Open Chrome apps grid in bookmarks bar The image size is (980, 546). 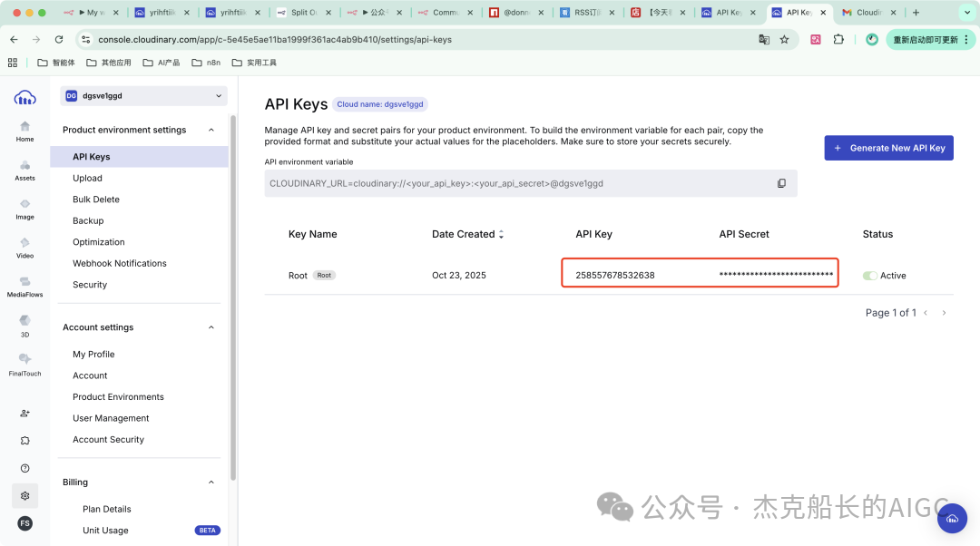click(x=13, y=63)
